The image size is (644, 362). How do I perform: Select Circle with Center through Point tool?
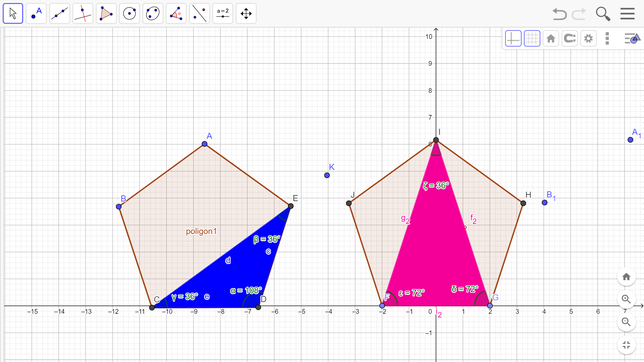pyautogui.click(x=129, y=13)
